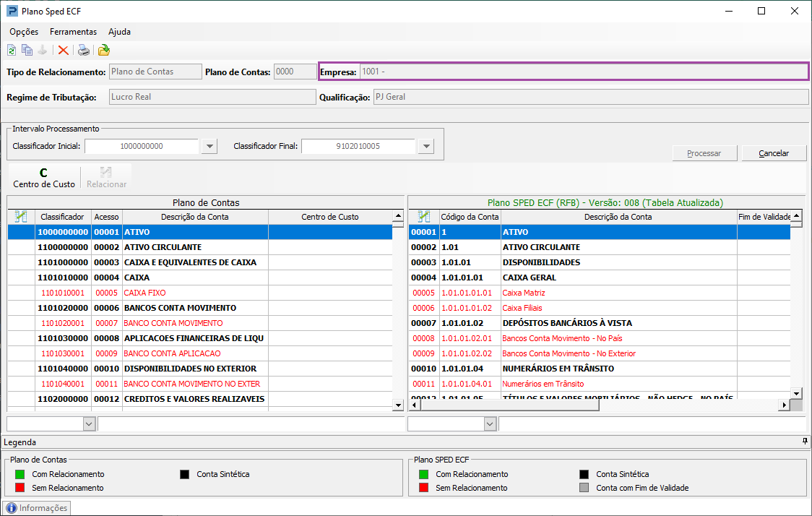Screen dimensions: 812x516
Task: Click the Centro de Custo column header
Action: click(x=330, y=217)
